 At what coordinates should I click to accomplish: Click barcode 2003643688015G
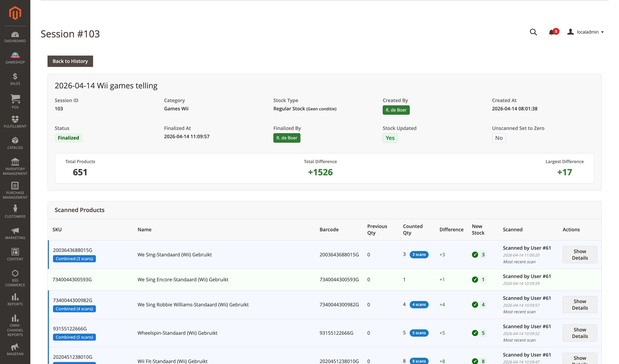pyautogui.click(x=339, y=255)
